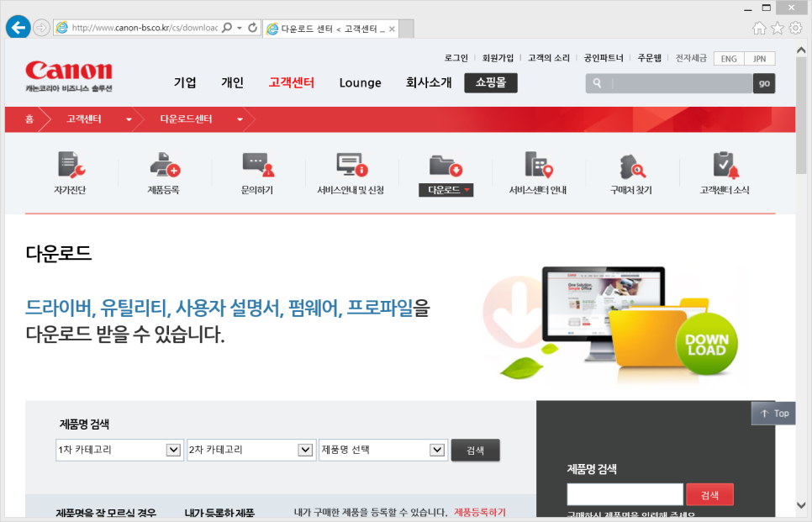
Task: Open 문의하기 chat icon
Action: (257, 165)
